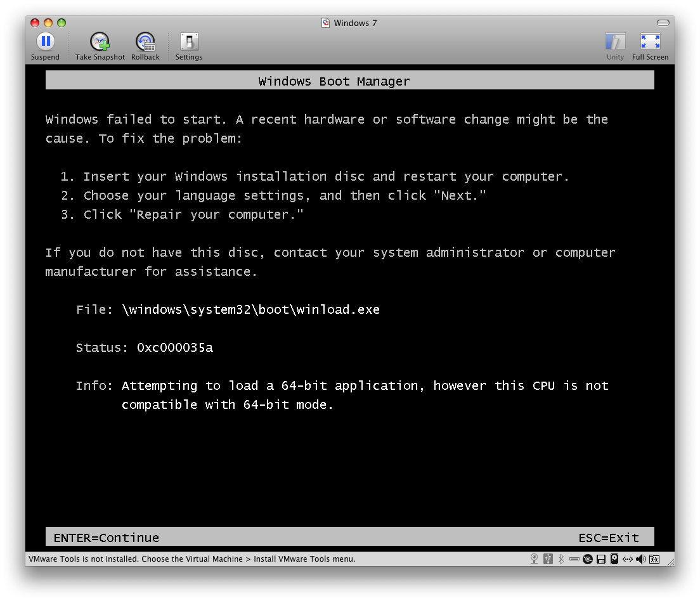
Task: Click the Windows 7 document icon in title
Action: tap(326, 23)
